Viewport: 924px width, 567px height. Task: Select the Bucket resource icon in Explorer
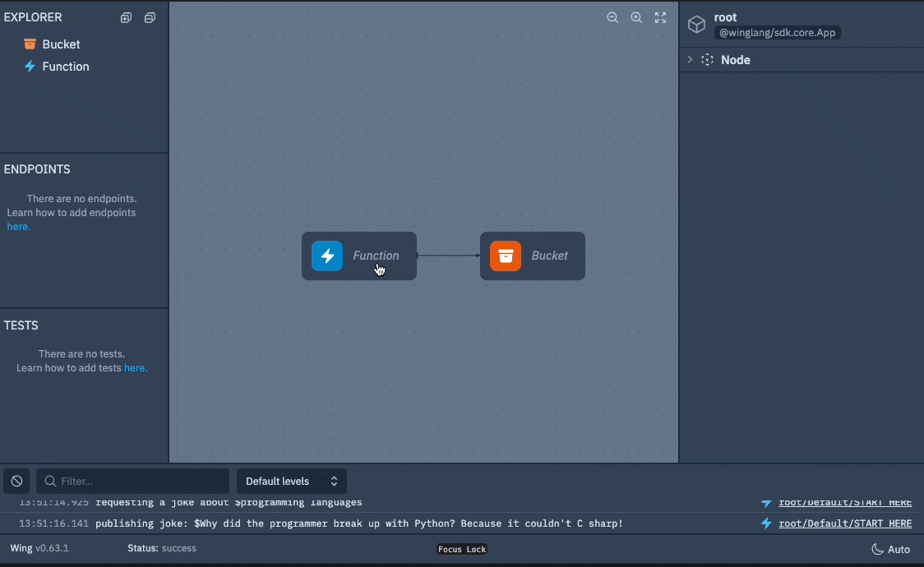click(30, 44)
